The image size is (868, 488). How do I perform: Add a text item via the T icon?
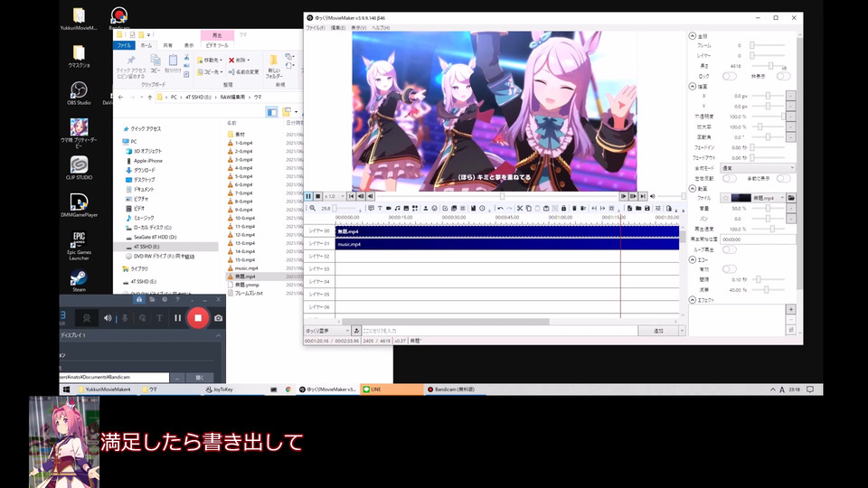[380, 209]
